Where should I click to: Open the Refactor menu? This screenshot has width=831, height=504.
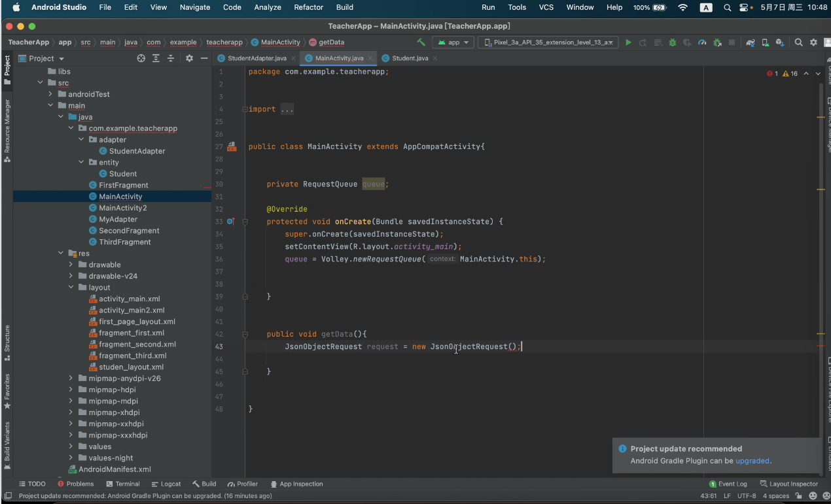click(308, 7)
